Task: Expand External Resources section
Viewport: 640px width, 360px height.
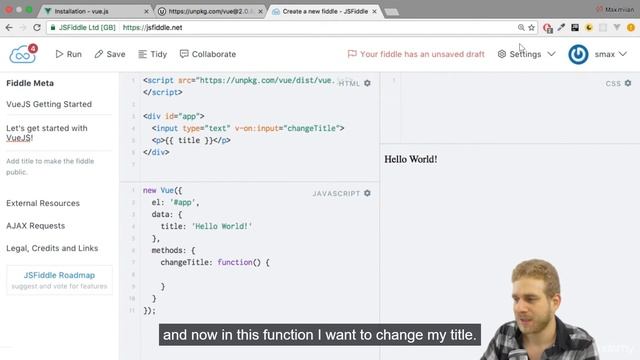Action: pyautogui.click(x=43, y=203)
